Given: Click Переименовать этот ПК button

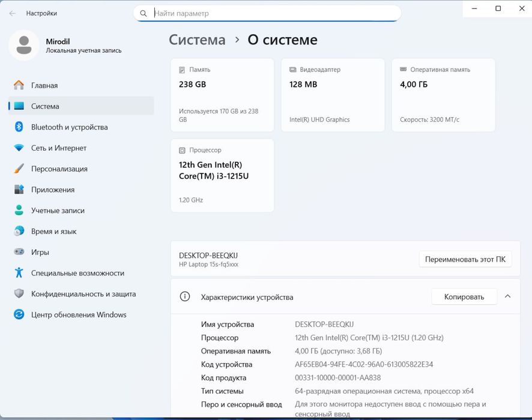Looking at the screenshot, I should click(x=465, y=259).
